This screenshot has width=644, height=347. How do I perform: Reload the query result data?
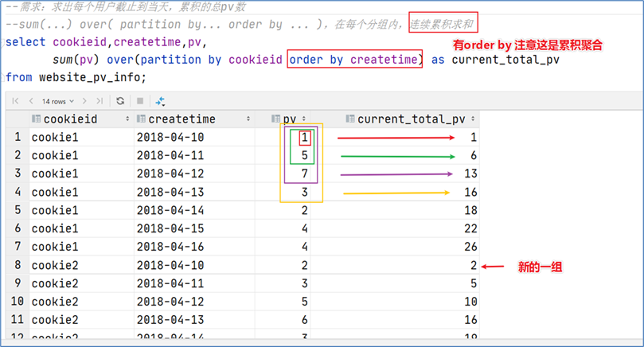point(120,100)
